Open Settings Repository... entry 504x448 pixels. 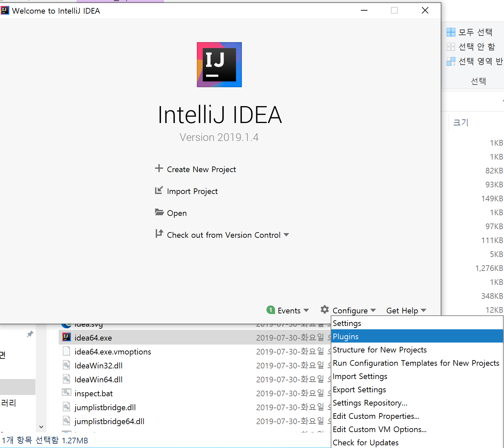point(417,403)
